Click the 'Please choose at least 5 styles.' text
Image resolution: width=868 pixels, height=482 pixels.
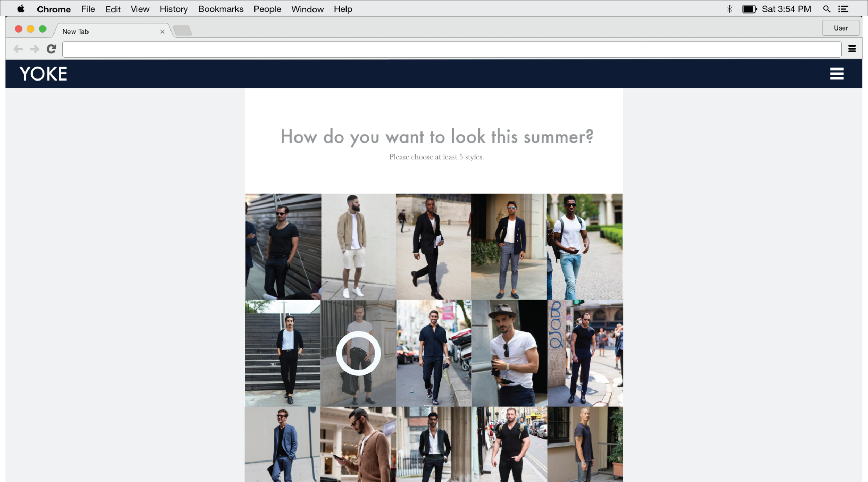(x=436, y=157)
